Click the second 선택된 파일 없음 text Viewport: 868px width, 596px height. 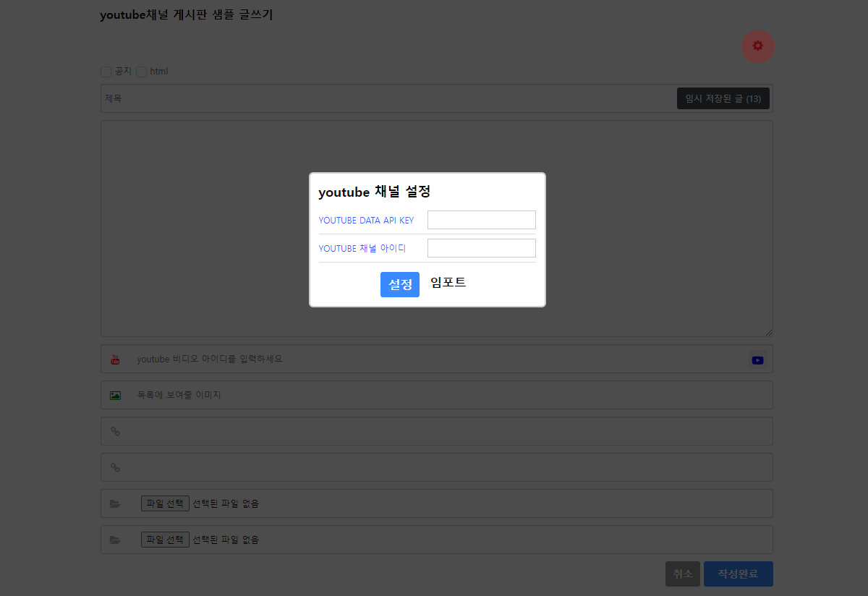(x=226, y=540)
